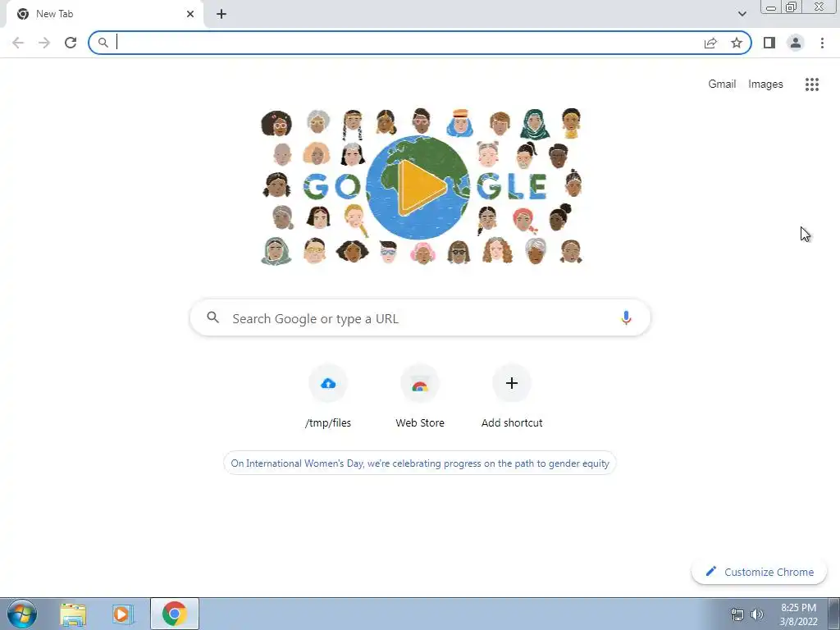Open the network tray icon
The height and width of the screenshot is (630, 840).
click(737, 615)
